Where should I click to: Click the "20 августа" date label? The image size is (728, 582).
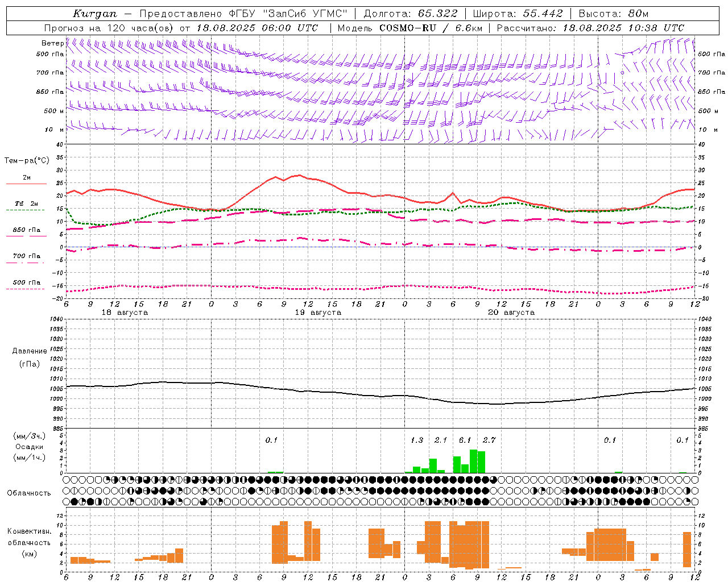point(511,313)
